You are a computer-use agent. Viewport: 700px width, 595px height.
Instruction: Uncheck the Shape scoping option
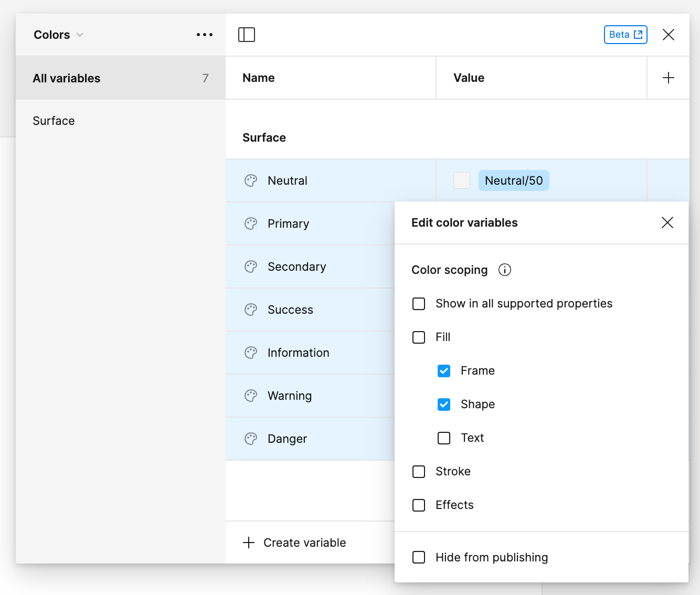pyautogui.click(x=444, y=404)
